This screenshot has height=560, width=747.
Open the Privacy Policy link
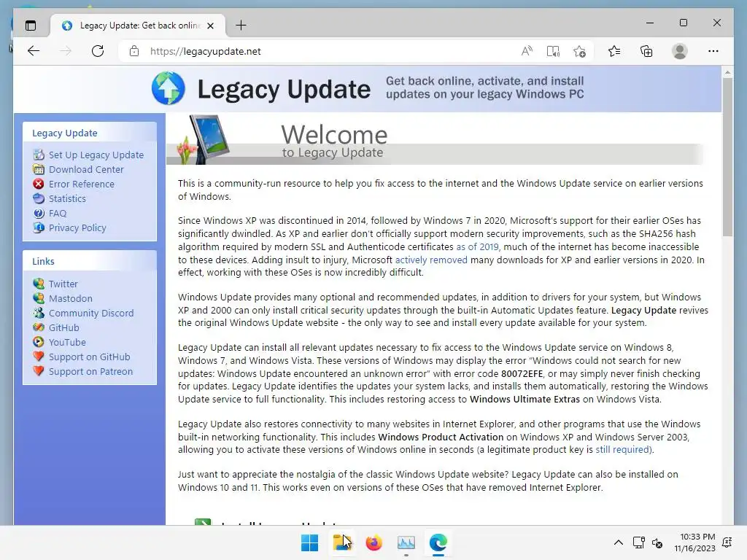tap(77, 227)
